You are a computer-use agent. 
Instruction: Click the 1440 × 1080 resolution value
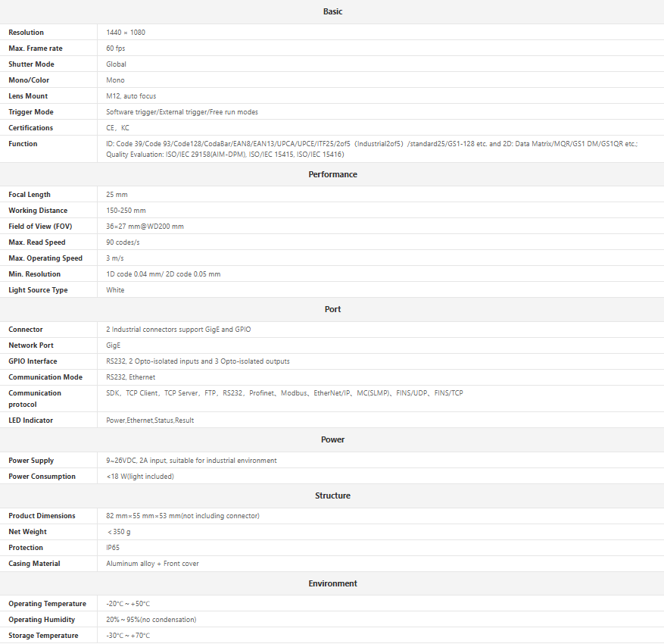pyautogui.click(x=125, y=33)
